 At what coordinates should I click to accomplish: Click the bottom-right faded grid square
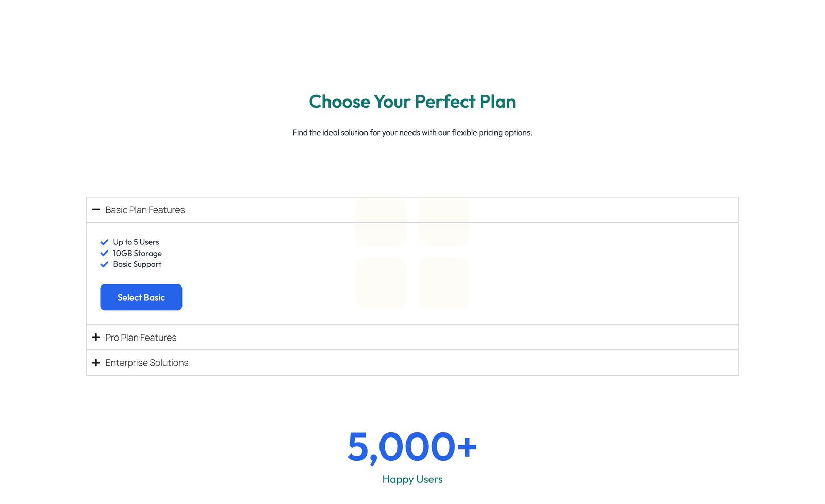443,283
